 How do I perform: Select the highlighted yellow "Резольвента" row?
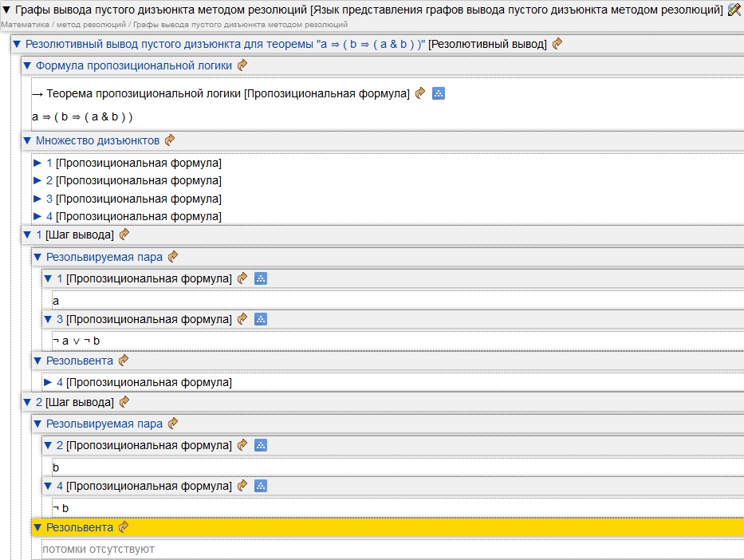pos(79,527)
